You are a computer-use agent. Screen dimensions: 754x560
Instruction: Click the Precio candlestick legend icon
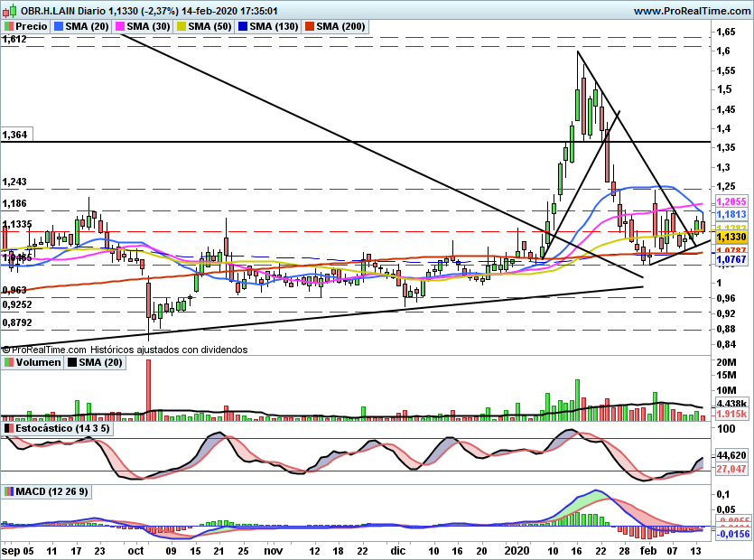point(9,26)
